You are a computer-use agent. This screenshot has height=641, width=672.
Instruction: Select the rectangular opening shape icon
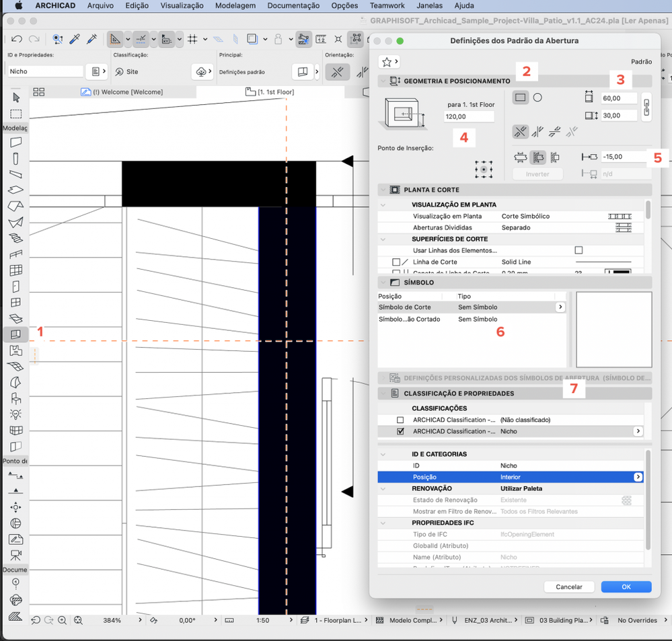click(520, 98)
